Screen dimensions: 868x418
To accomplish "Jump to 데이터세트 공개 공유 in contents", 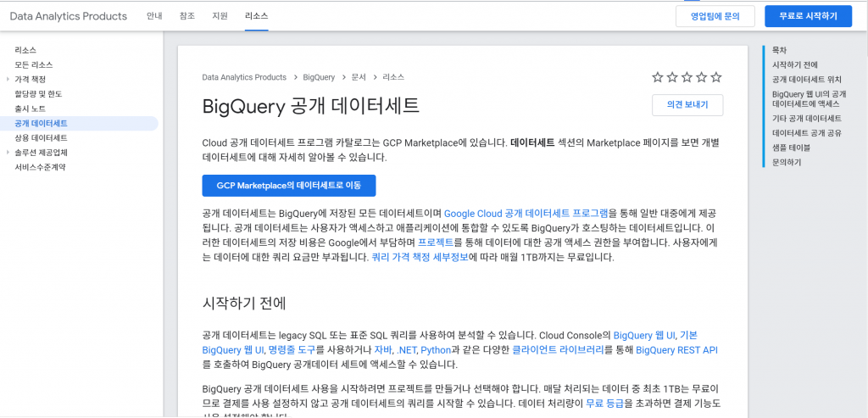I will (807, 133).
